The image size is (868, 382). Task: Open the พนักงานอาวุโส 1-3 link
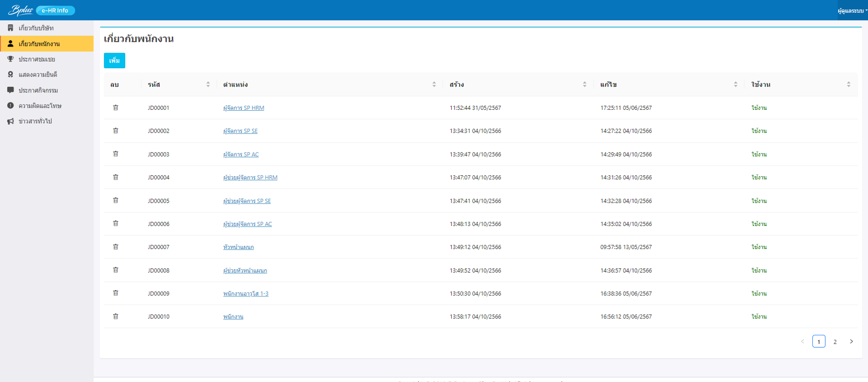click(246, 294)
